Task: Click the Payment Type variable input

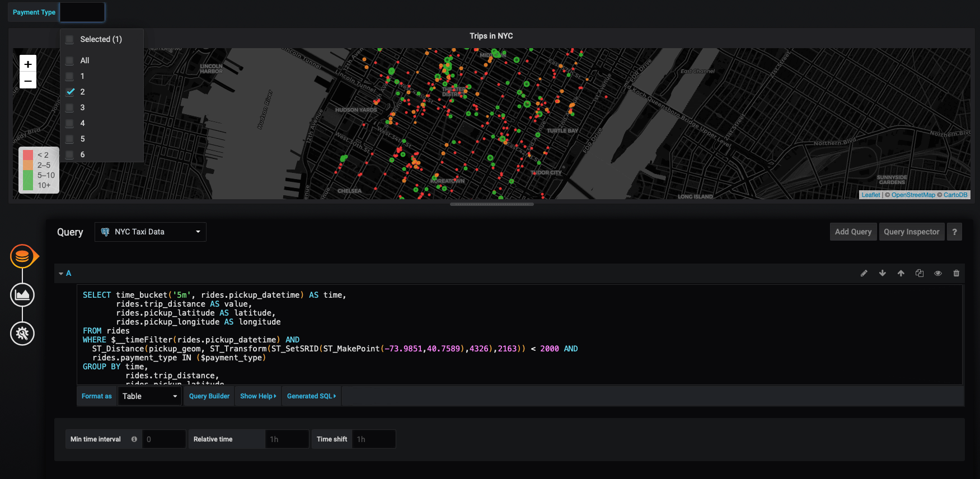Action: pyautogui.click(x=82, y=12)
